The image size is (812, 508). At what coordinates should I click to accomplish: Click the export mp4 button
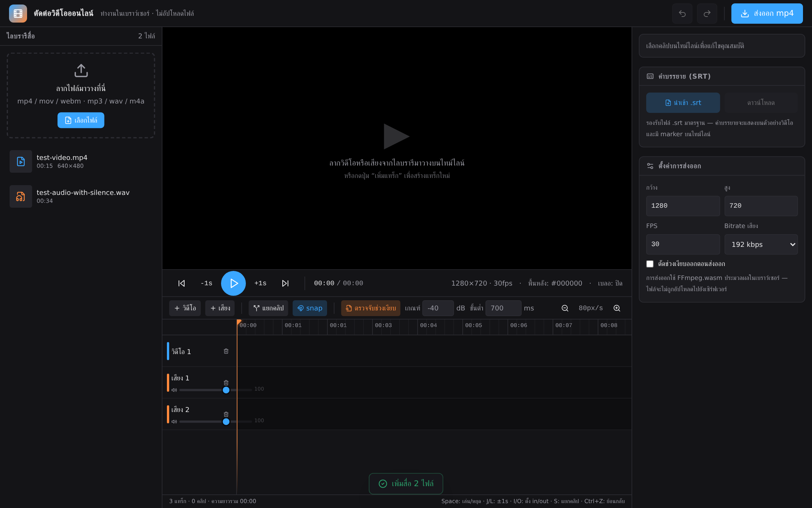(x=767, y=14)
